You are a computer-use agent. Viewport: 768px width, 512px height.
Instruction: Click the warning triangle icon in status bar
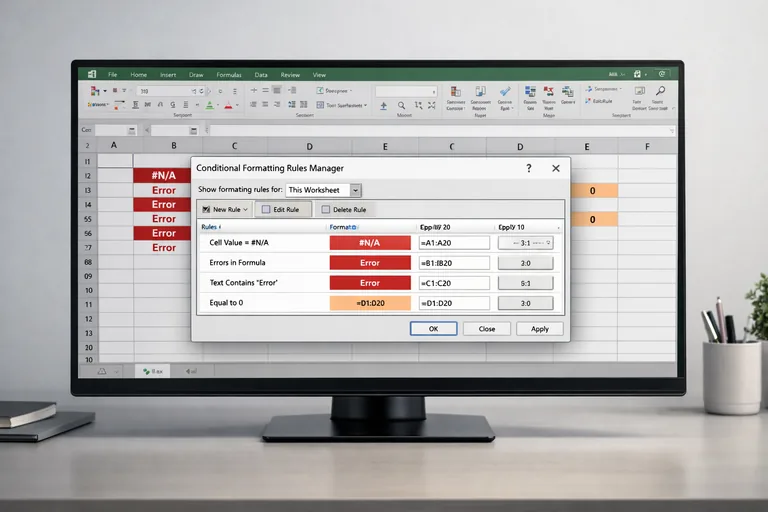[x=102, y=371]
